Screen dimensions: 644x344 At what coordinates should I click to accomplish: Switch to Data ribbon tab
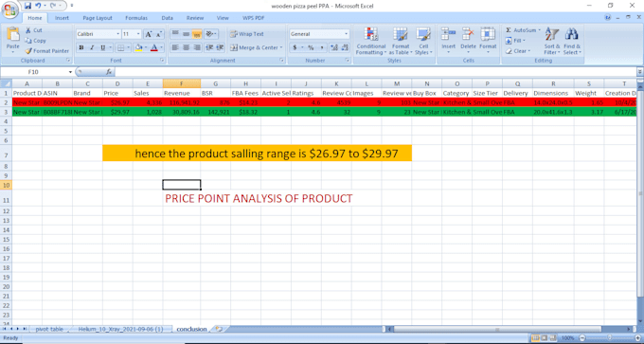(168, 18)
